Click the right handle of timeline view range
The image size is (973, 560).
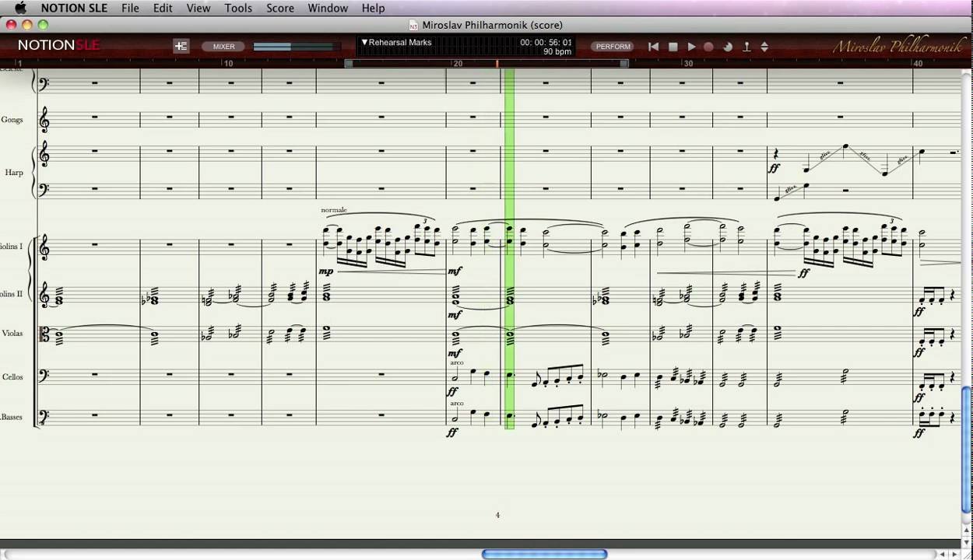click(624, 64)
